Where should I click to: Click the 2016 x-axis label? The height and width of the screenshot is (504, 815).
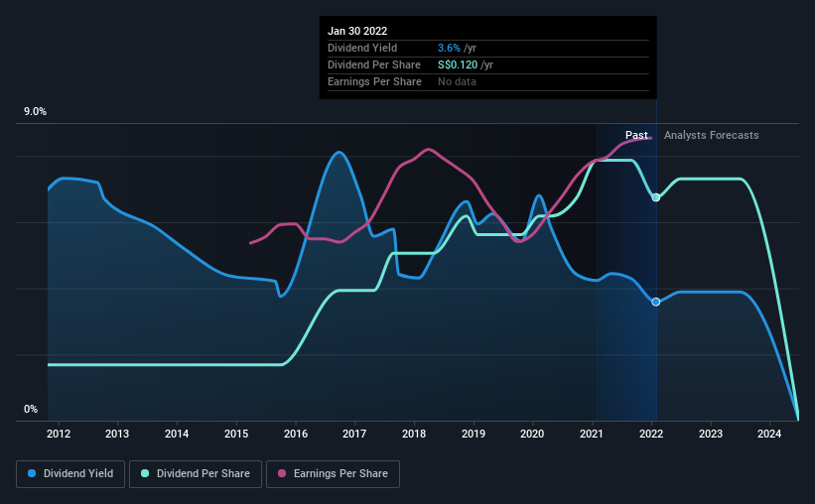(x=296, y=434)
